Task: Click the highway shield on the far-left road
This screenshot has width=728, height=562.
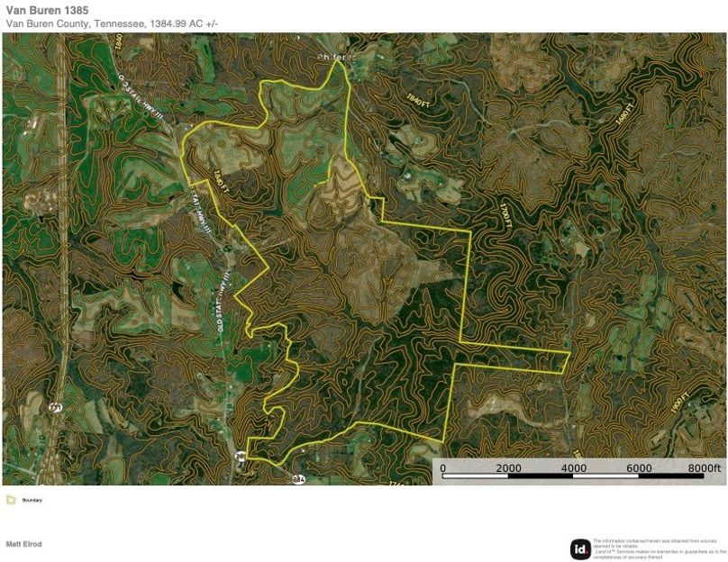Action: 55,408
